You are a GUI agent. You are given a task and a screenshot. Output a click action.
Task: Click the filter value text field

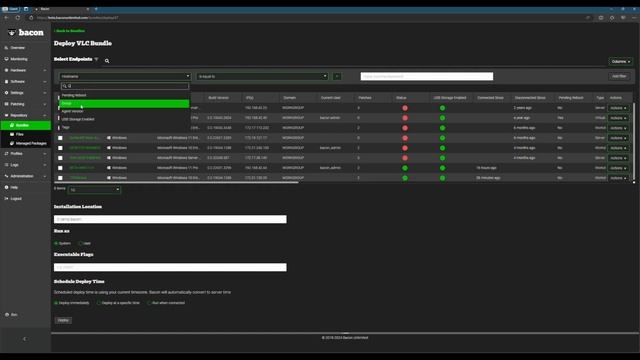[x=427, y=76]
